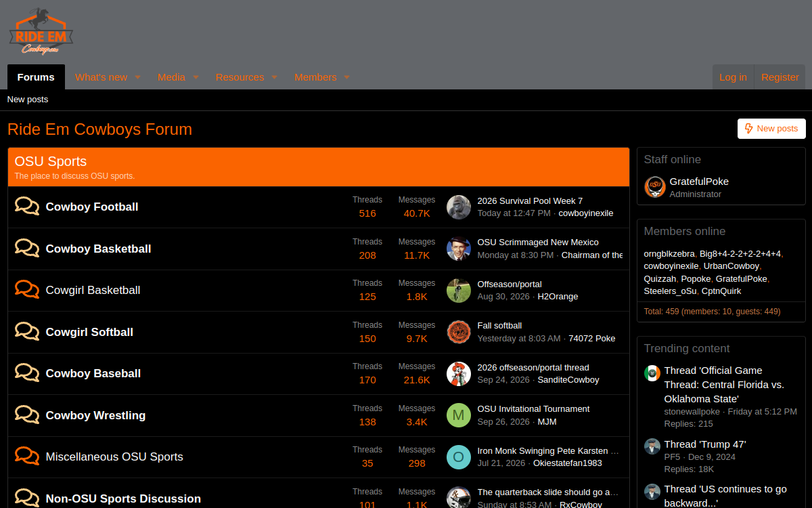Open the Non-OSU Sports Discussion forum
This screenshot has height=508, width=812.
(x=123, y=499)
